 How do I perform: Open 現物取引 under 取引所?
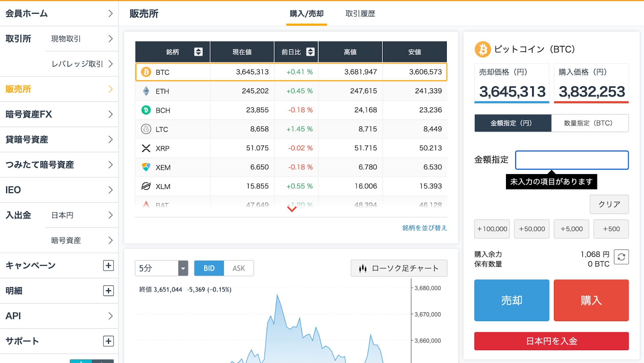click(82, 39)
